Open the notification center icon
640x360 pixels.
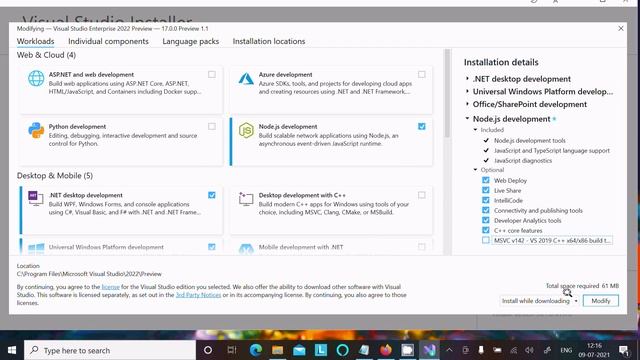[623, 350]
